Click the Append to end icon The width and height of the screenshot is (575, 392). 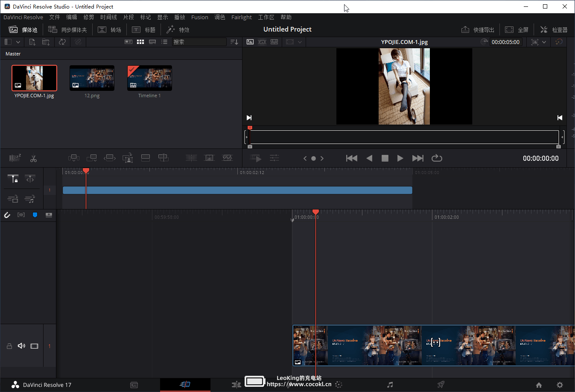pos(92,158)
